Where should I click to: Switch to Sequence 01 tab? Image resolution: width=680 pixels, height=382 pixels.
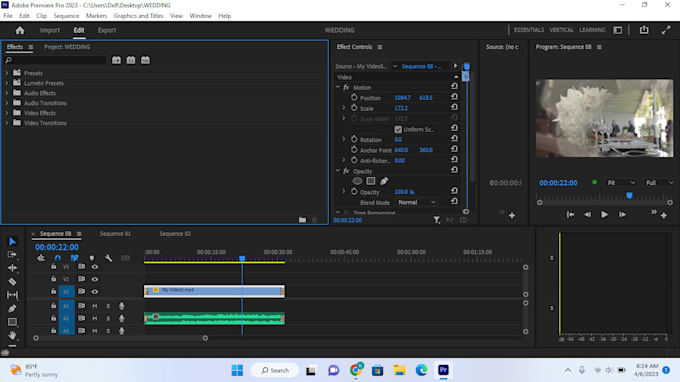(115, 234)
